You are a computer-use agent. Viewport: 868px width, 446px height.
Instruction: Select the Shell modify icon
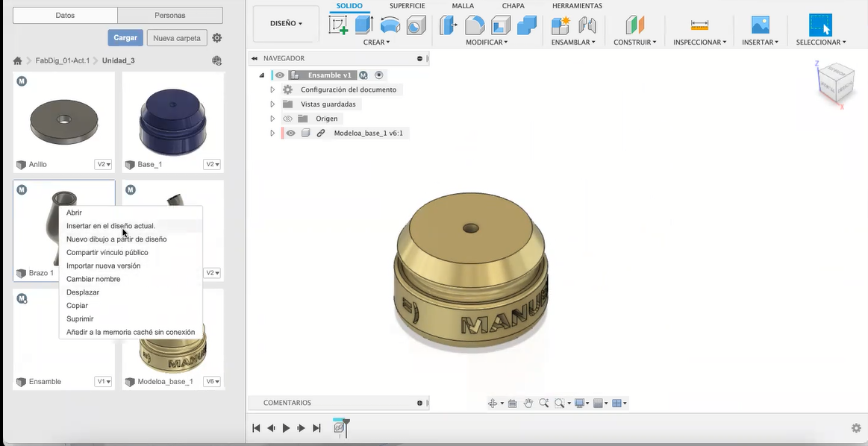tap(501, 25)
